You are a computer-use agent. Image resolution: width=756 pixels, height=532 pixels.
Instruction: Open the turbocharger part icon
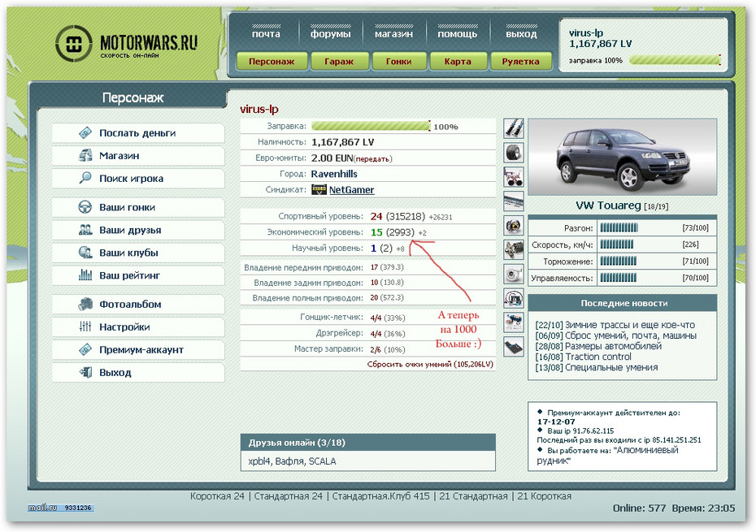(514, 274)
